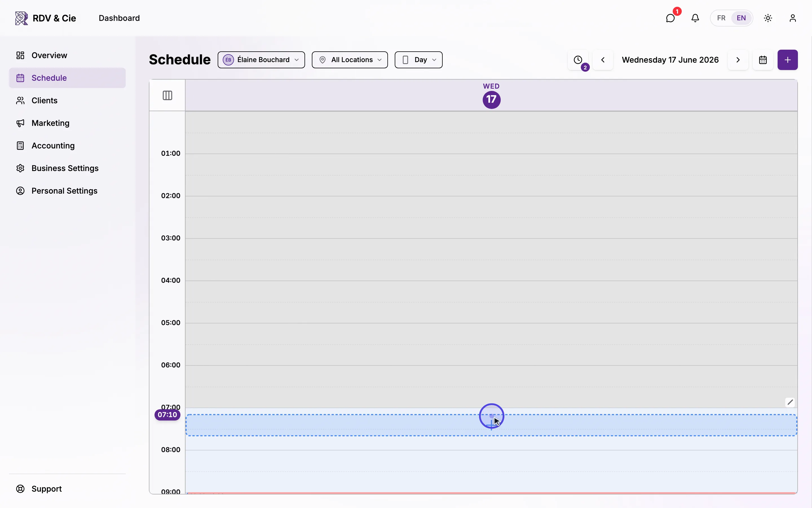Switch language to EN
The image size is (812, 508).
pos(741,18)
